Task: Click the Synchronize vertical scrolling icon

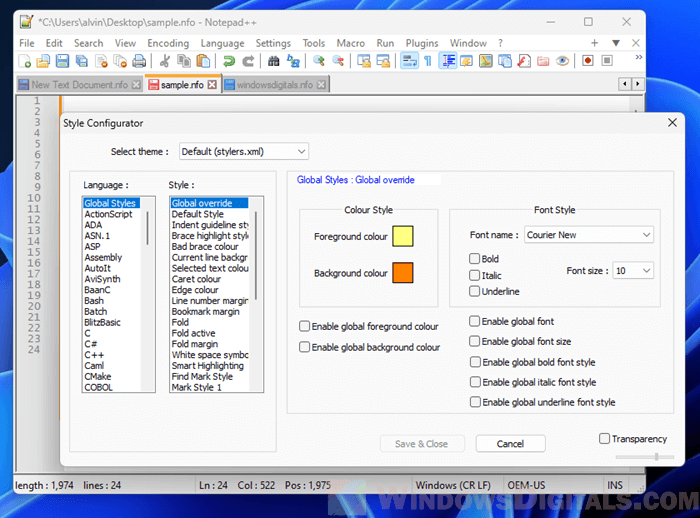Action: point(364,61)
